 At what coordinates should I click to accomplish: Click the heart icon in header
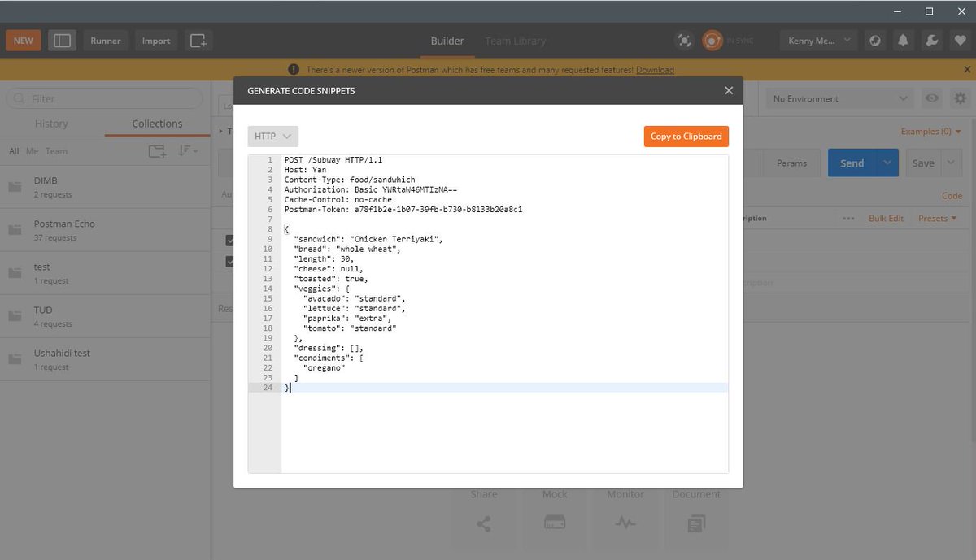click(960, 41)
